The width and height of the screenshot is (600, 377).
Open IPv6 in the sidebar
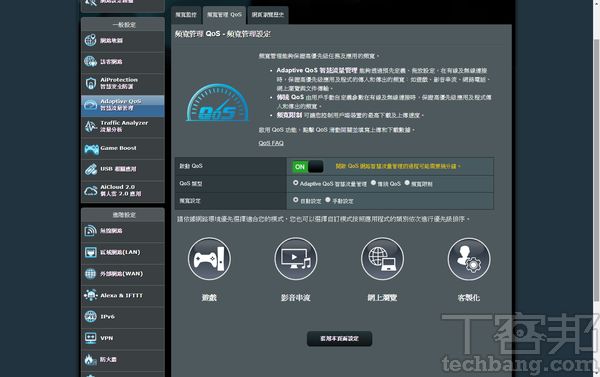[123, 317]
